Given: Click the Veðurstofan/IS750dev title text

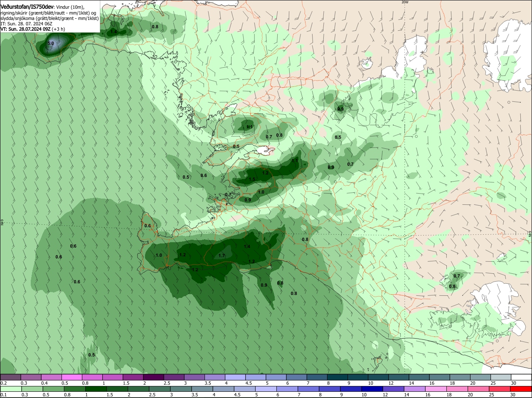Looking at the screenshot, I should (27, 7).
